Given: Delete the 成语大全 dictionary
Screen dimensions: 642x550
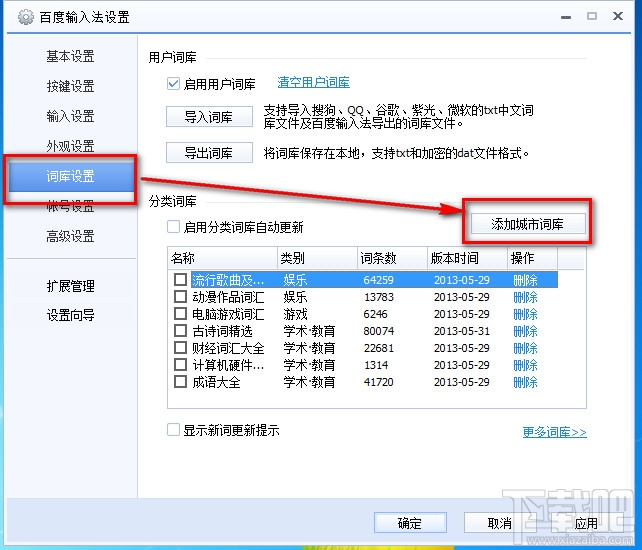Looking at the screenshot, I should 525,382.
